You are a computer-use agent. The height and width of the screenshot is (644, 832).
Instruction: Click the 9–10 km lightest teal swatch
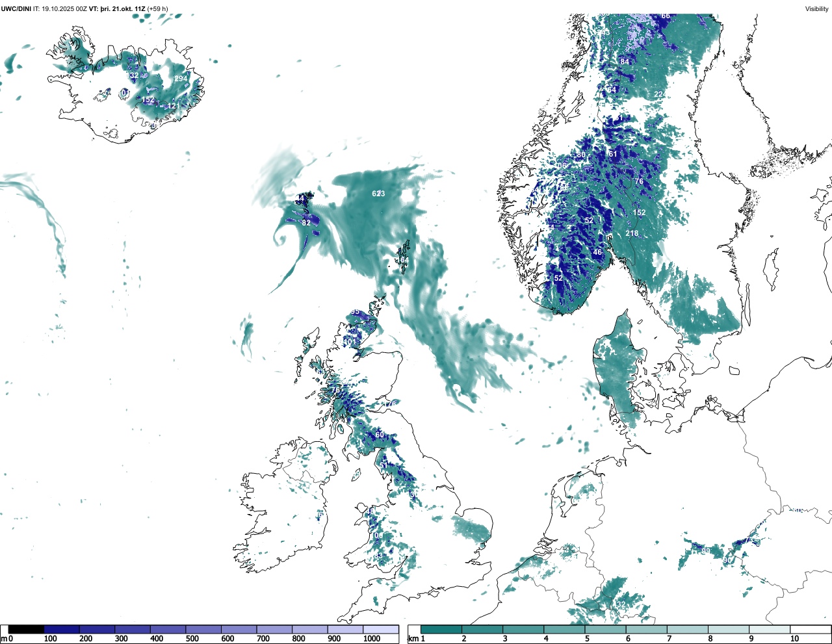click(x=770, y=629)
